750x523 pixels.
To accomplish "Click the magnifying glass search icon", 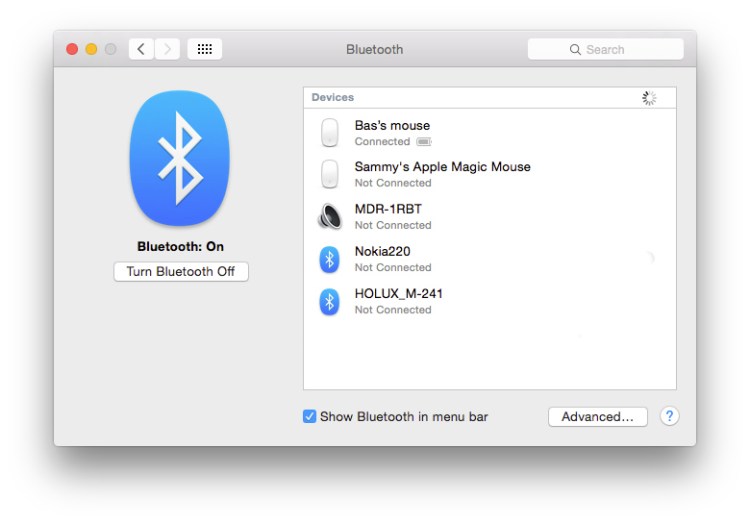I will pos(575,50).
